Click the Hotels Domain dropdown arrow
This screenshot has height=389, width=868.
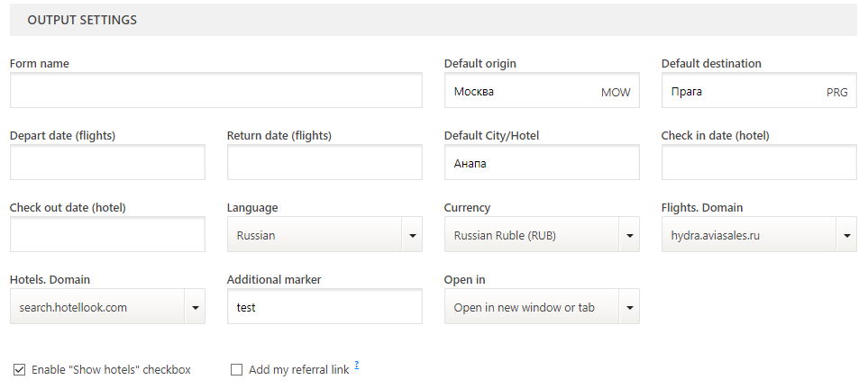click(x=195, y=307)
